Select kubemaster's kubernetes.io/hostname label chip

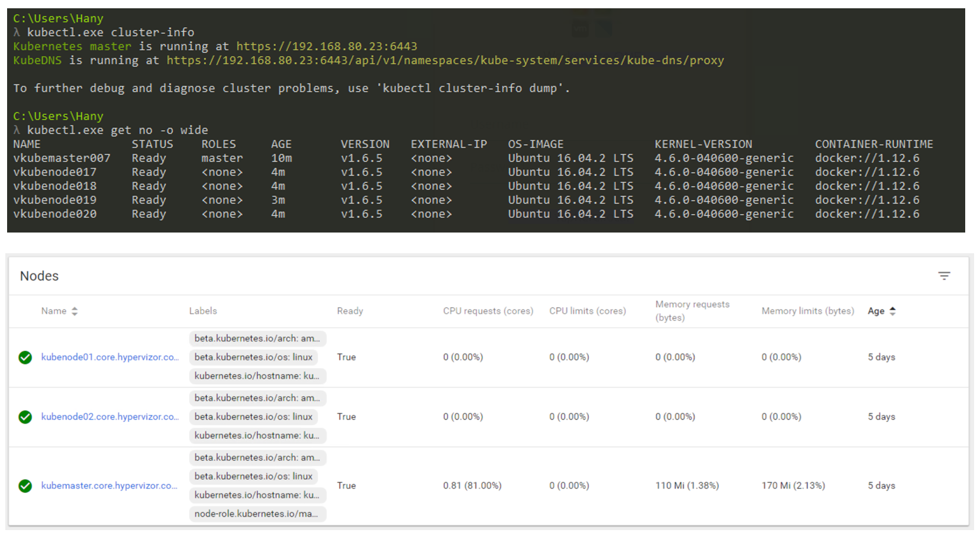coord(257,495)
